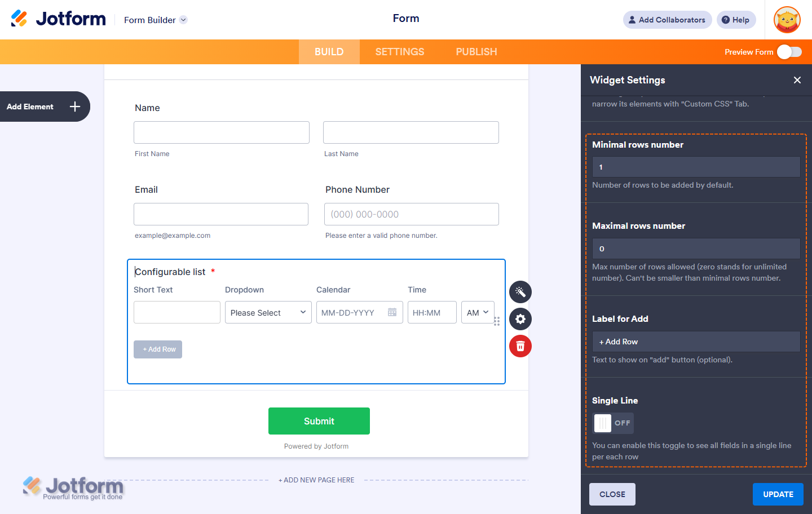The height and width of the screenshot is (514, 812).
Task: Click the Help button
Action: click(736, 20)
